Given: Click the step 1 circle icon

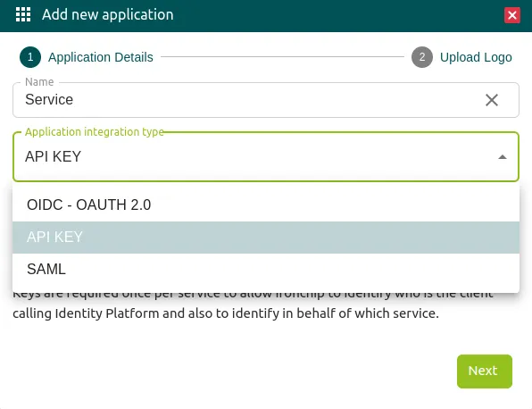Looking at the screenshot, I should click(30, 57).
